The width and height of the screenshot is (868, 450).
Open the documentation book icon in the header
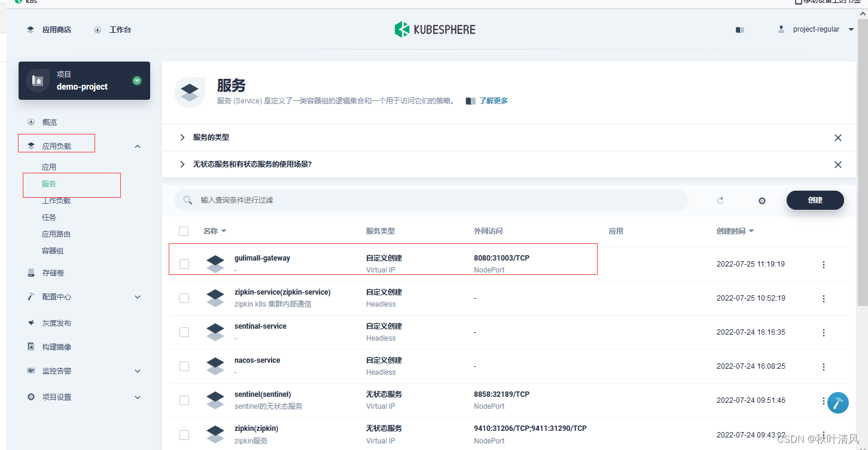[x=740, y=30]
